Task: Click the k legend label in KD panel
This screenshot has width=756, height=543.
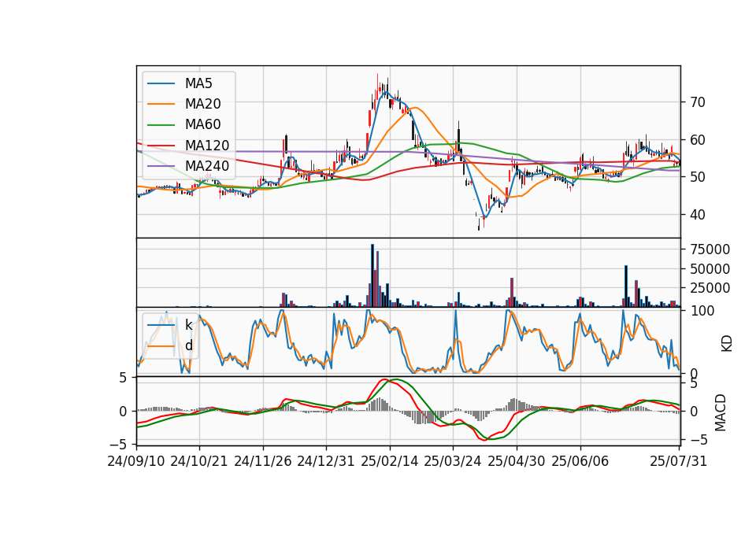Action: [x=188, y=325]
